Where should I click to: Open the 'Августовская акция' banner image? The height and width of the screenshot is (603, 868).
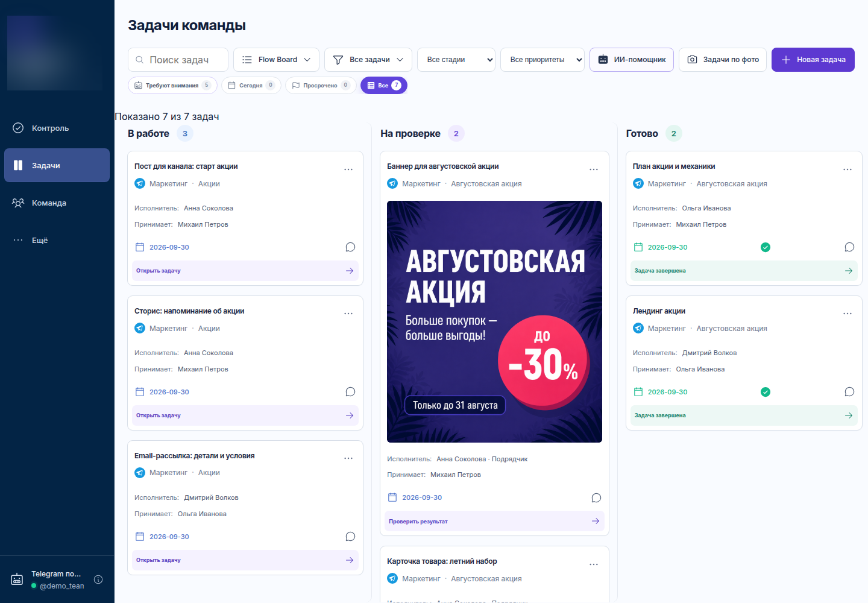click(x=494, y=321)
